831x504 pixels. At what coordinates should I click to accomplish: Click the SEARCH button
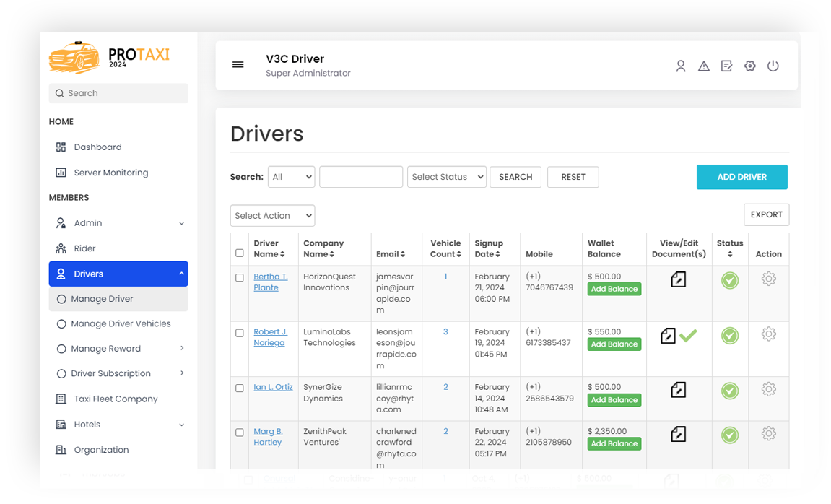(x=515, y=177)
